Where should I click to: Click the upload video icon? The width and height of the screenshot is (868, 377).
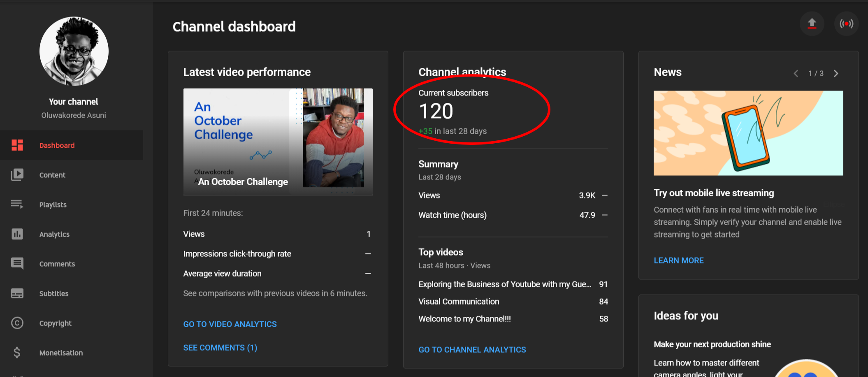812,23
